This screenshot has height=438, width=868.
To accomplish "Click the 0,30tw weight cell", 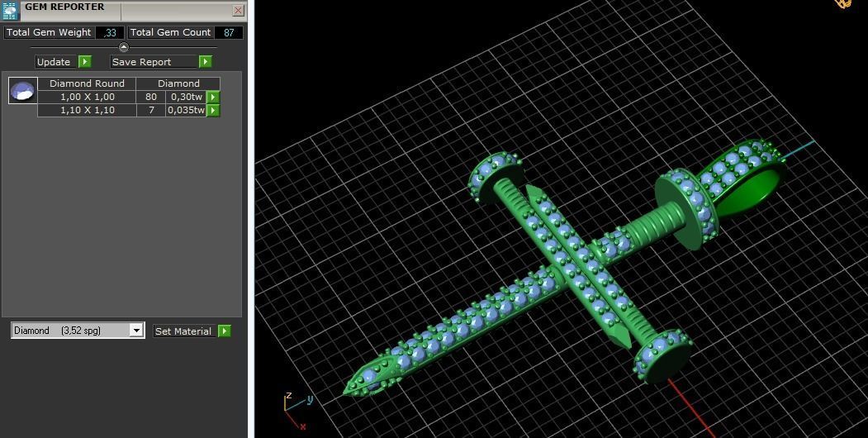I will [186, 97].
